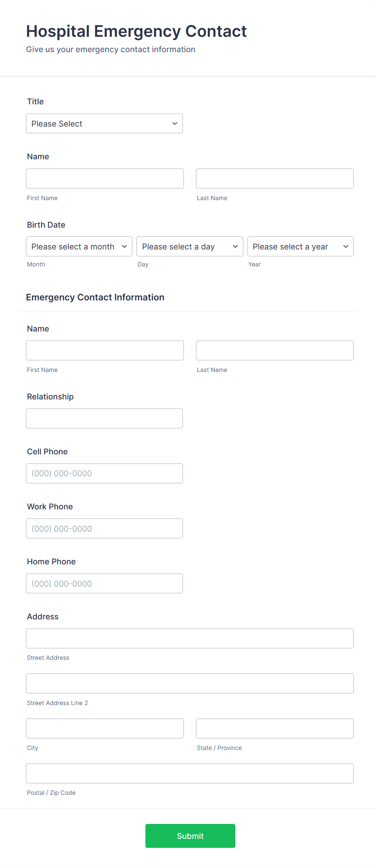Select the Work Phone input field
The image size is (376, 868).
pos(104,528)
